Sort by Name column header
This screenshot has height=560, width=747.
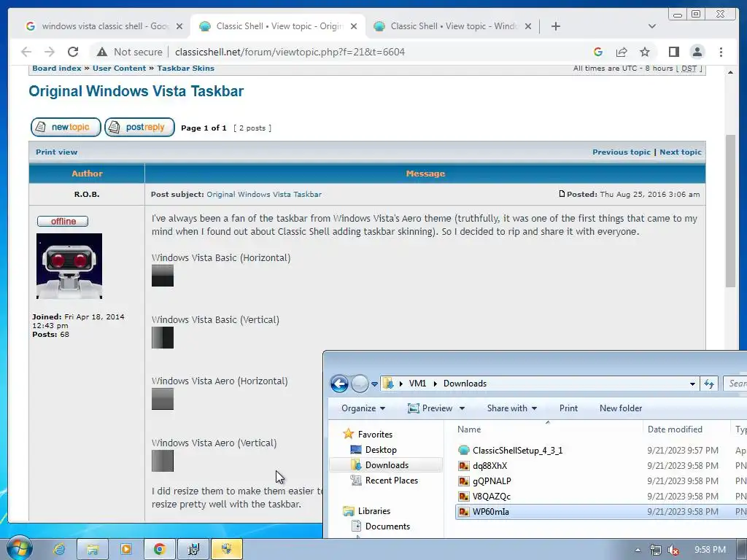tap(547, 429)
